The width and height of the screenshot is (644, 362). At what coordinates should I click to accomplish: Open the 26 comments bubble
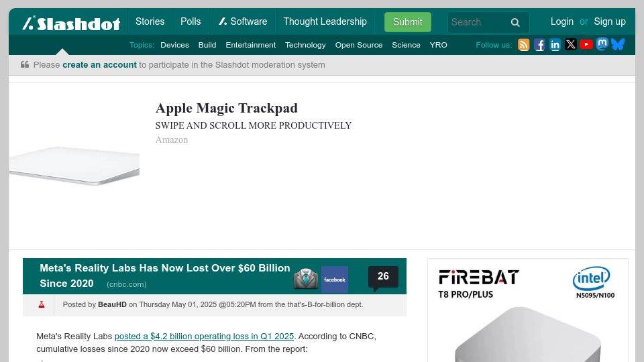(x=383, y=277)
